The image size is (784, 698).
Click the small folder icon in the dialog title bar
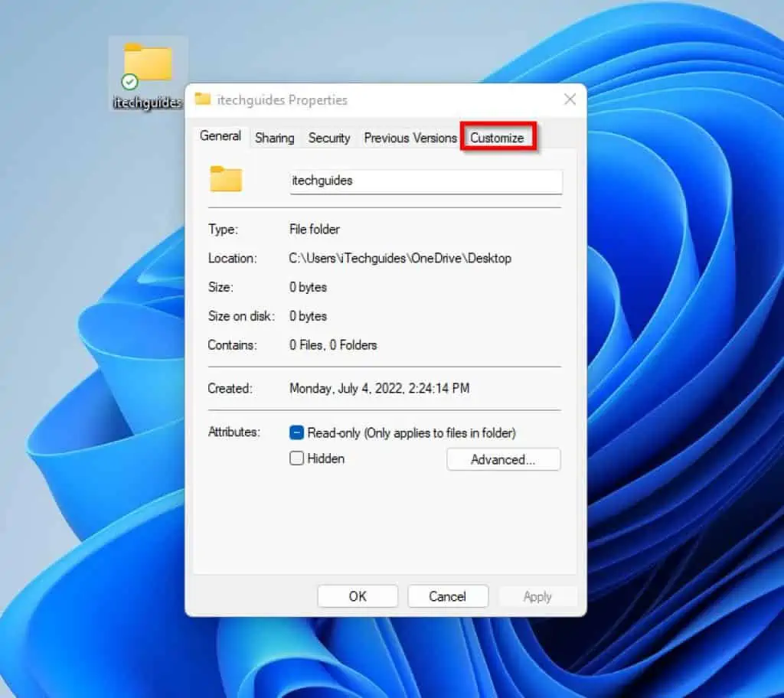[x=202, y=99]
